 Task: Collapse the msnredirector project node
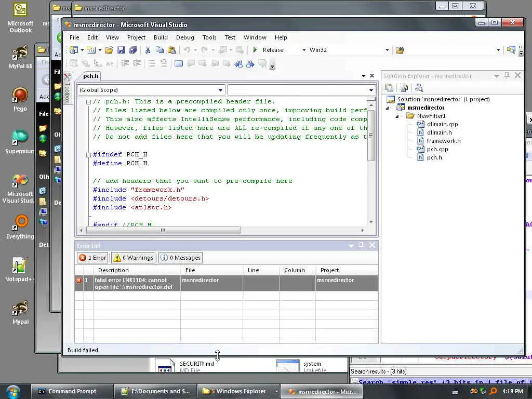point(387,108)
